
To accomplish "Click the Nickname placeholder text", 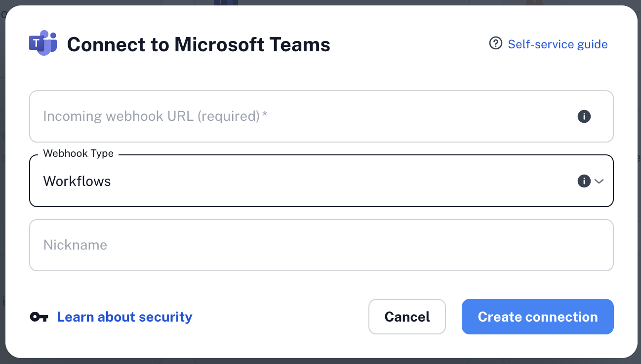I will click(75, 245).
